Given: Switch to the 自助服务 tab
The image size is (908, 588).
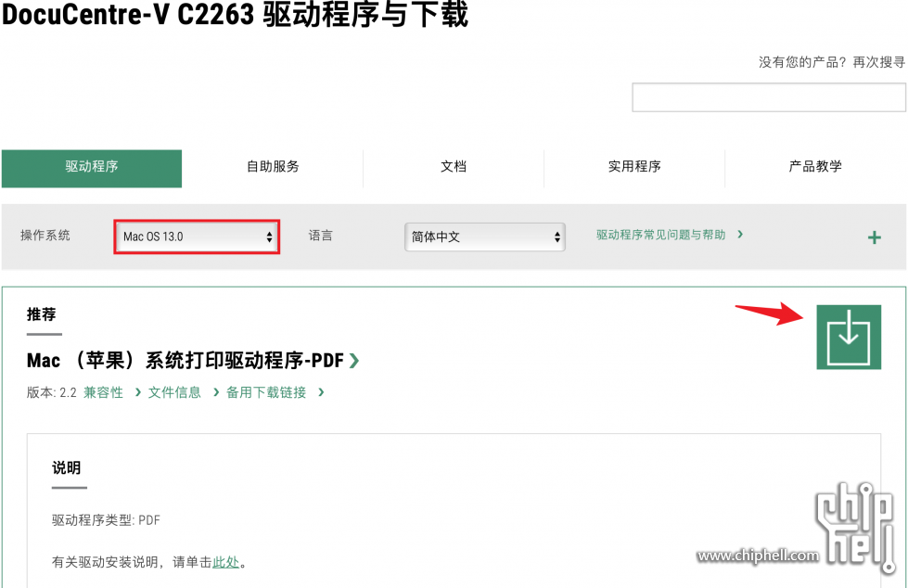Looking at the screenshot, I should point(273,169).
